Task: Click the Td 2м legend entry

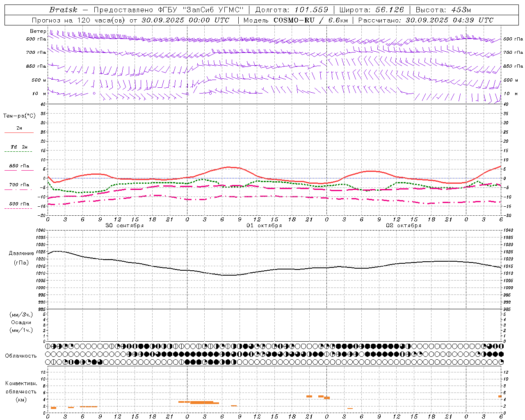Action: (x=19, y=147)
